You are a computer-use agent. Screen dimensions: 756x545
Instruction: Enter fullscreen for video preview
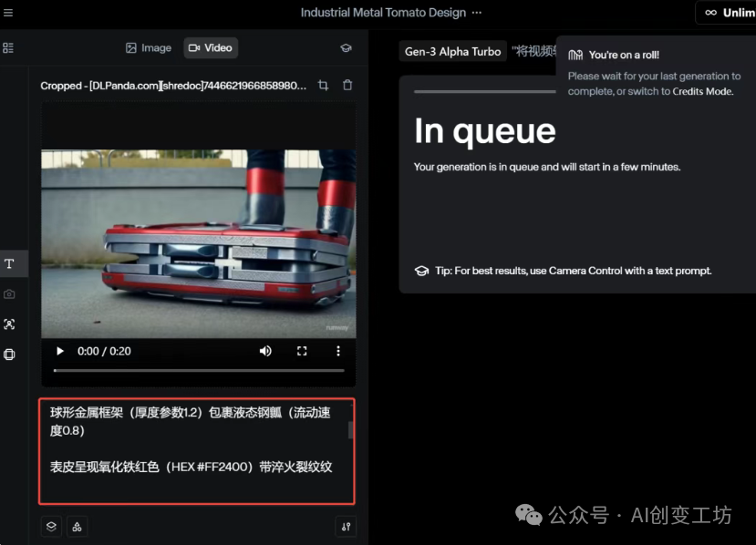coord(302,351)
